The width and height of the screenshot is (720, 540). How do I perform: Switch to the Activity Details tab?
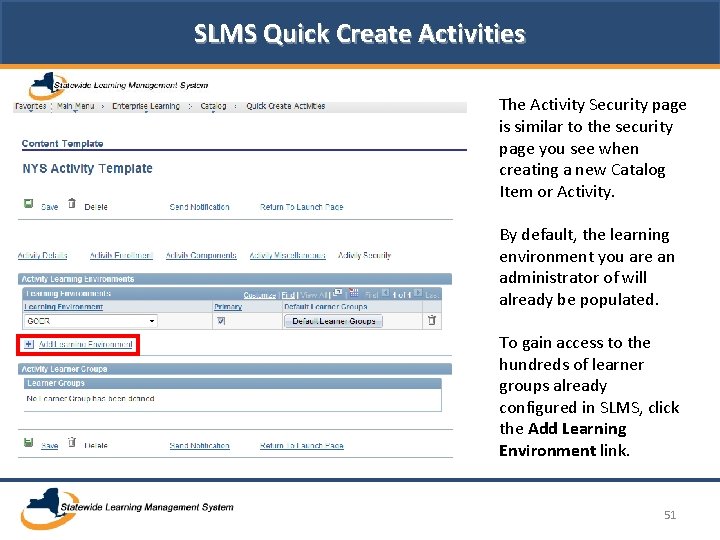pyautogui.click(x=42, y=255)
